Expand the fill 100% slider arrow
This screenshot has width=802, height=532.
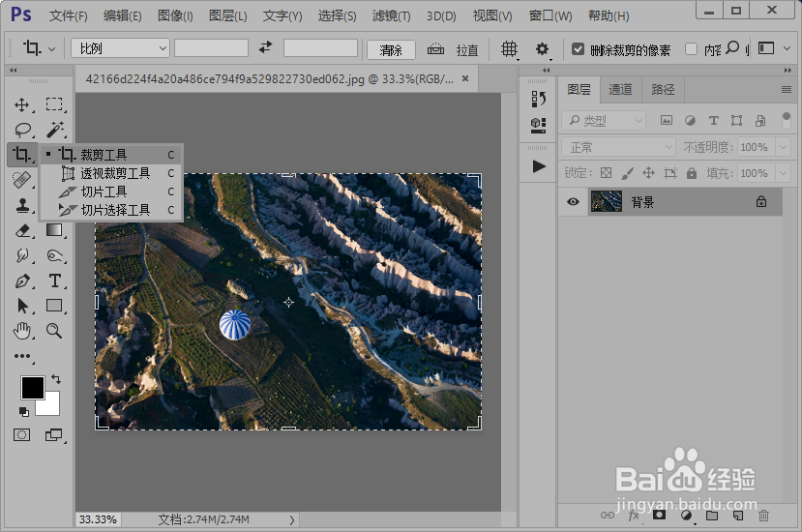[x=783, y=173]
